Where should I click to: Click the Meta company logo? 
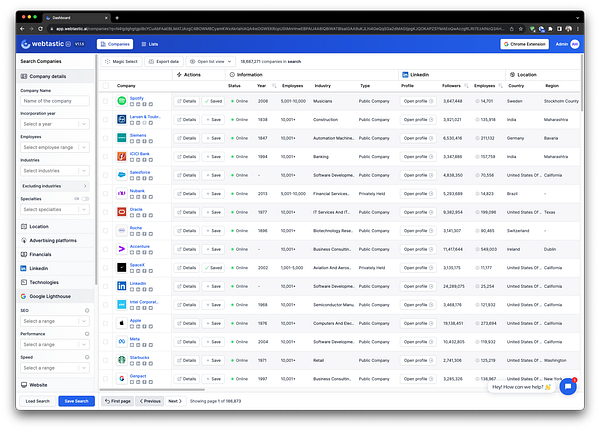coord(121,342)
